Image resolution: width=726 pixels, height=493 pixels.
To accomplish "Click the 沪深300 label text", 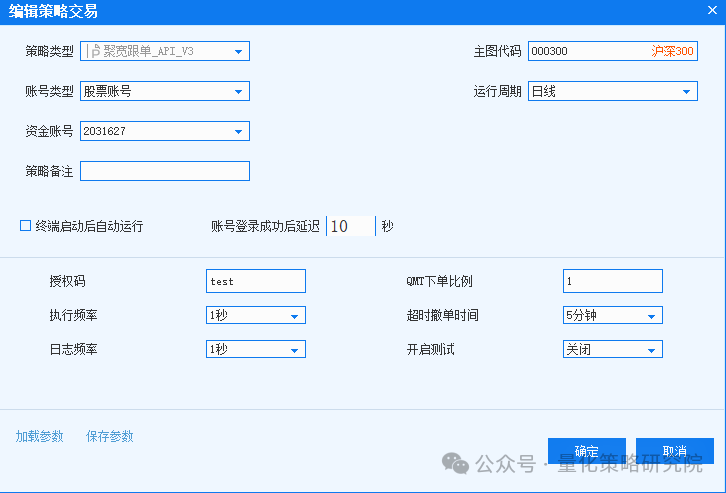I will (x=672, y=51).
